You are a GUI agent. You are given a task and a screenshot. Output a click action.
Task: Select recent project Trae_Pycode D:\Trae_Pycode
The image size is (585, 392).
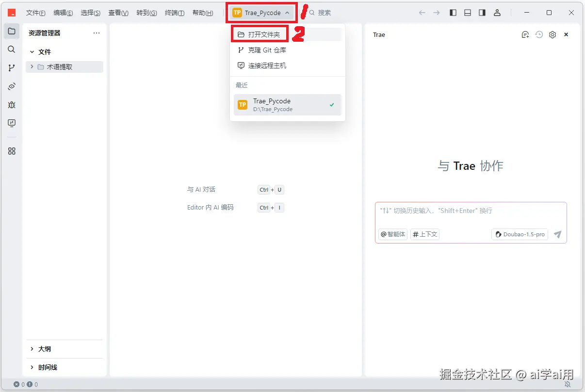288,105
